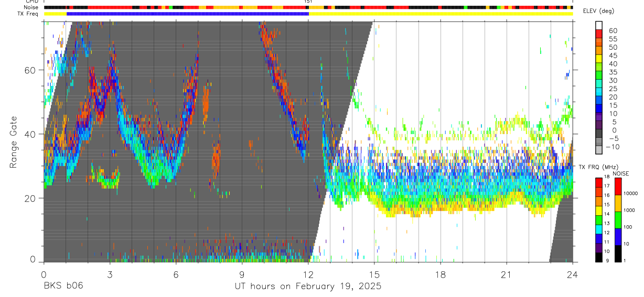
Task: Click the cyan segment of elevation color bar
Action: pos(599,91)
